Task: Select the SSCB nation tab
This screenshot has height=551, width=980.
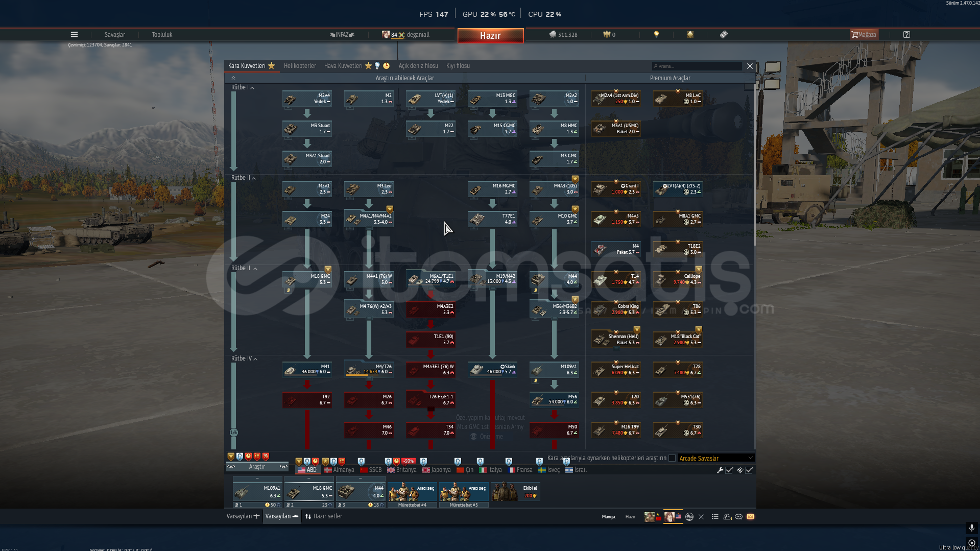Action: [371, 470]
